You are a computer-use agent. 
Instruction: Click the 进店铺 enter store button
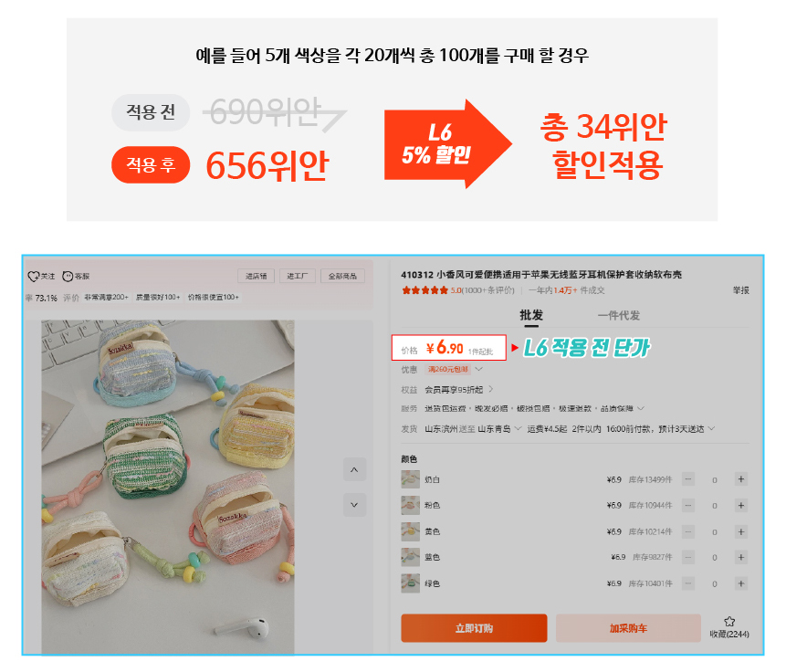(257, 277)
